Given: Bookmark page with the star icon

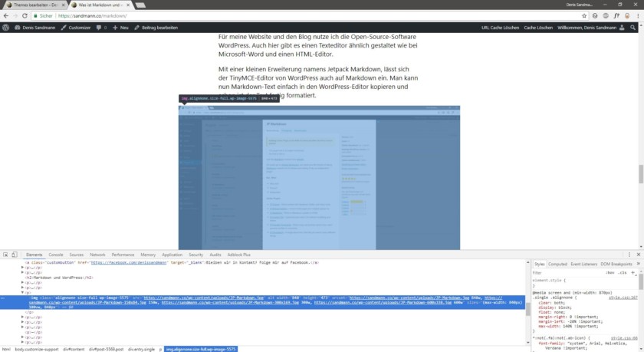Looking at the screenshot, I should tap(583, 15).
